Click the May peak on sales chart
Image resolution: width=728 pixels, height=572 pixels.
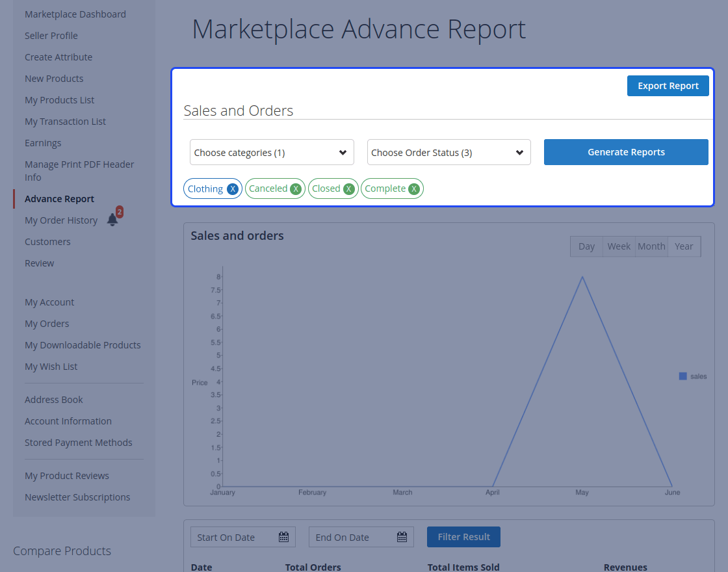pyautogui.click(x=582, y=277)
